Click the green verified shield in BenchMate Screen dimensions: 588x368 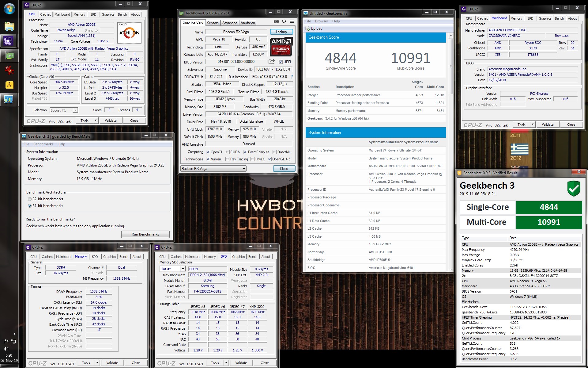[574, 189]
